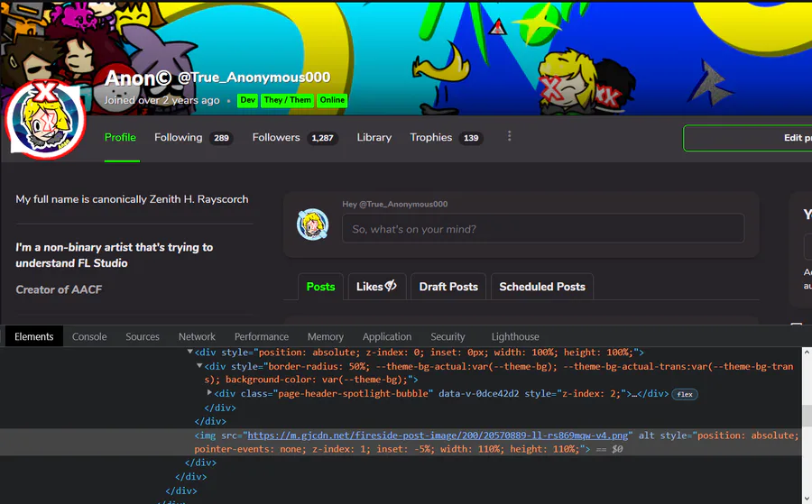Screen dimensions: 812x504
Task: Click the 'So, what's on your mind?' field
Action: click(543, 229)
